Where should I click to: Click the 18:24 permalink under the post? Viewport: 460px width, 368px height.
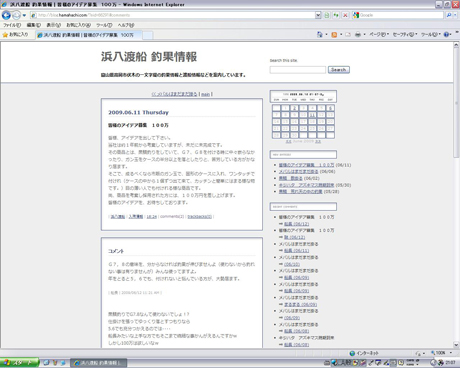pos(151,217)
